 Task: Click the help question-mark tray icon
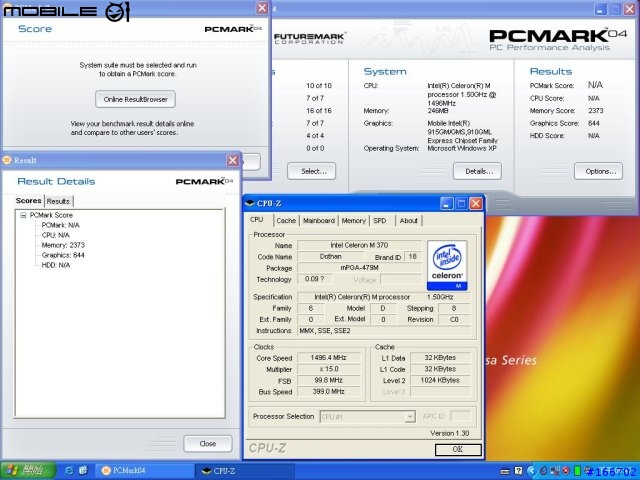coord(518,471)
